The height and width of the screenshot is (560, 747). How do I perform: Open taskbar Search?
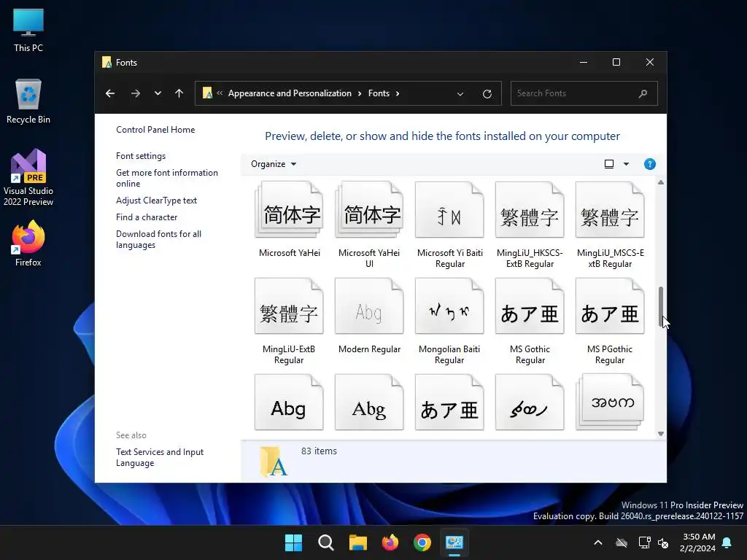click(x=326, y=542)
